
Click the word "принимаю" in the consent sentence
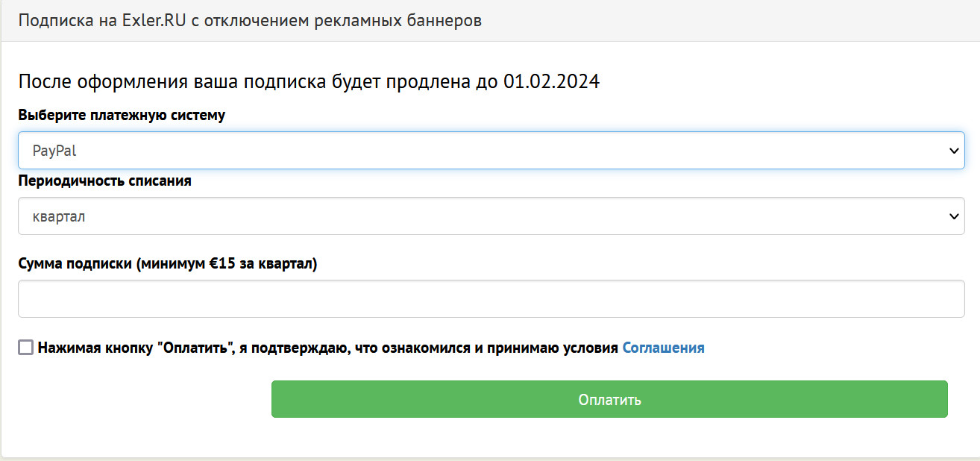[x=519, y=348]
